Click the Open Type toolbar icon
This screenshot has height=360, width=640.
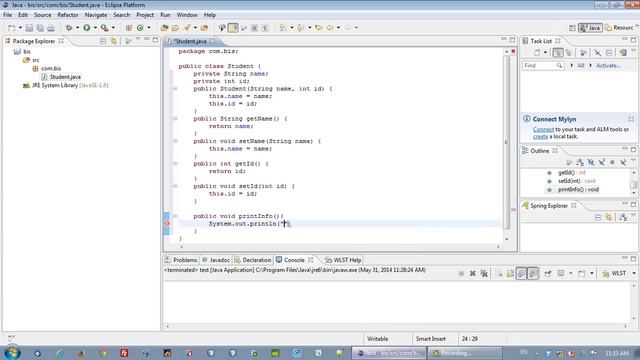(164, 28)
